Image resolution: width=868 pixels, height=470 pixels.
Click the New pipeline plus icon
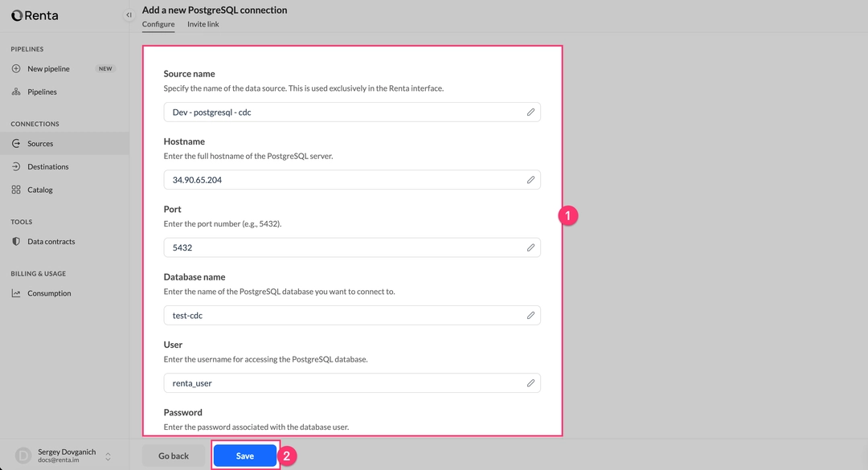pos(18,68)
